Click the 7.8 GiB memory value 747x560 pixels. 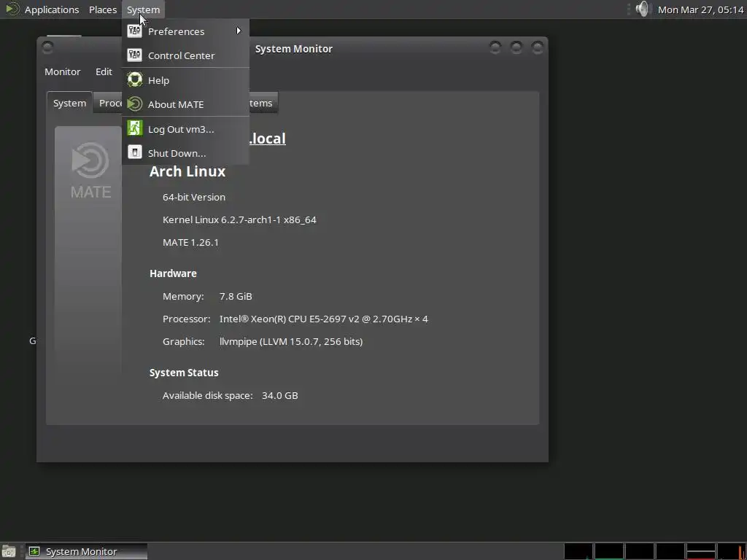click(x=236, y=296)
